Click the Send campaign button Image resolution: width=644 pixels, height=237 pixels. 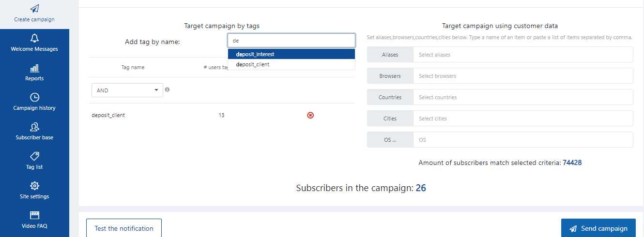(x=598, y=228)
